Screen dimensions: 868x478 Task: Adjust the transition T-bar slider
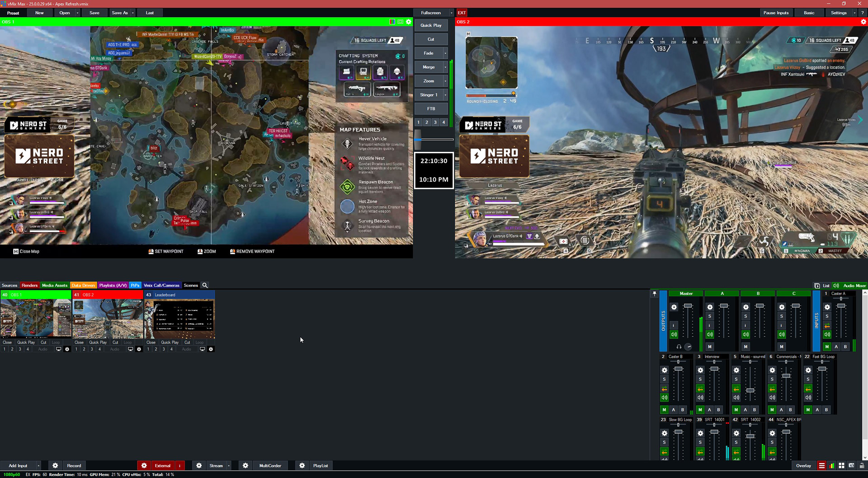click(418, 139)
